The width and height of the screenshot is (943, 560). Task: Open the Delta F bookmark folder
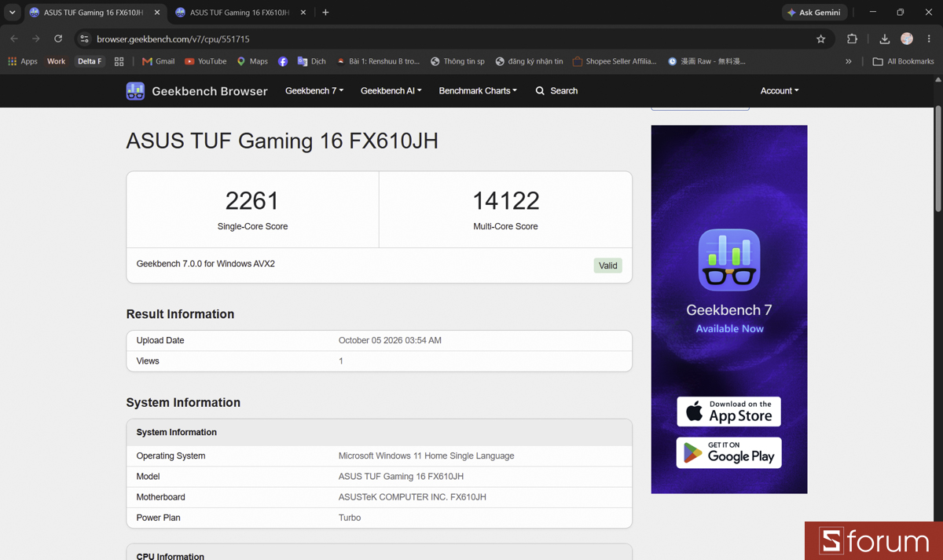[x=90, y=61]
